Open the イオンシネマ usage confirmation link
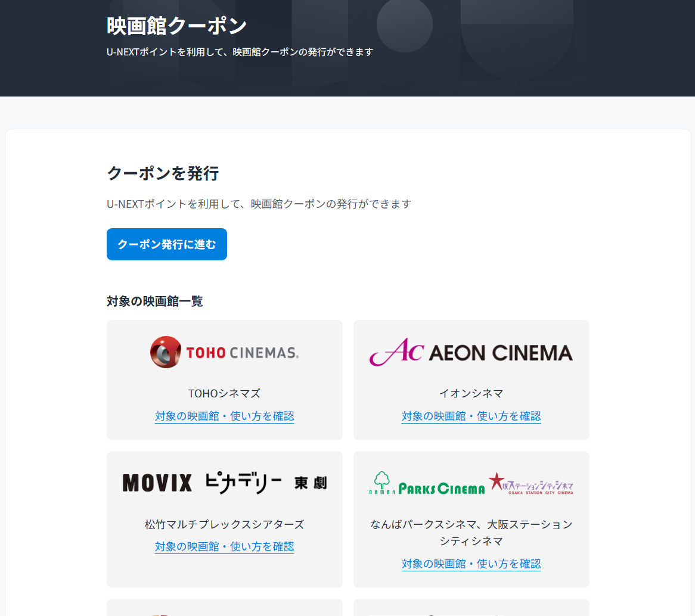Viewport: 695px width, 616px height. pos(471,416)
